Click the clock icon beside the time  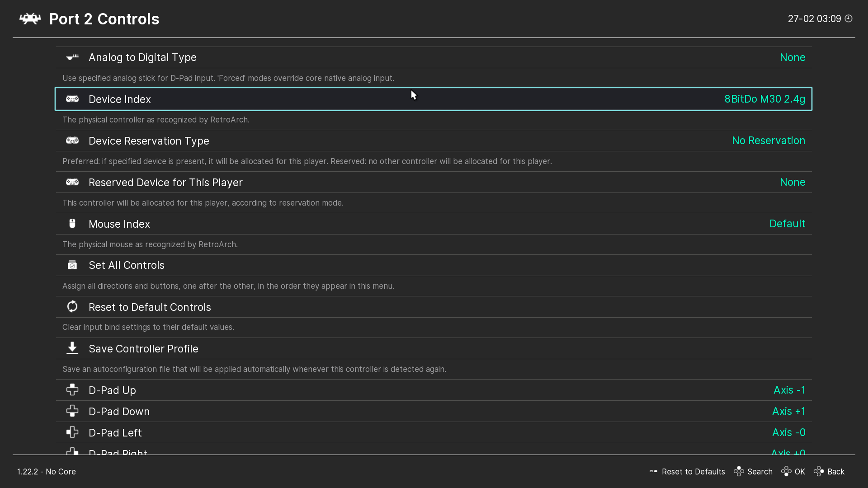(849, 19)
